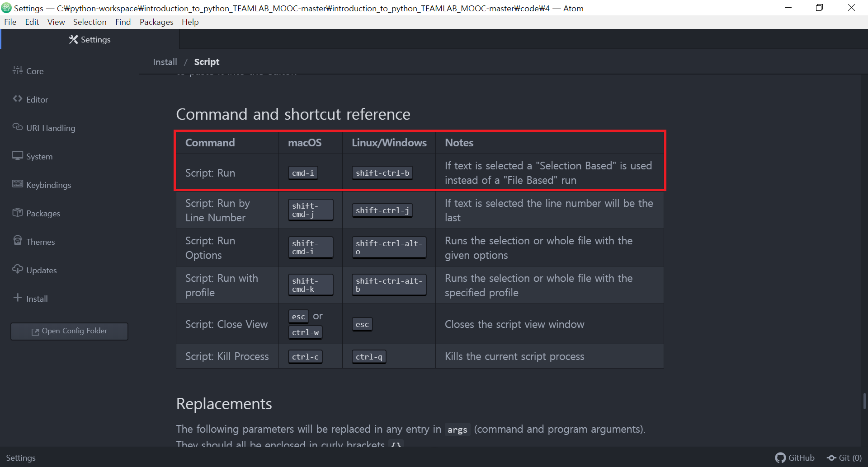This screenshot has height=467, width=868.
Task: Click the ctrl-q key label
Action: (369, 357)
